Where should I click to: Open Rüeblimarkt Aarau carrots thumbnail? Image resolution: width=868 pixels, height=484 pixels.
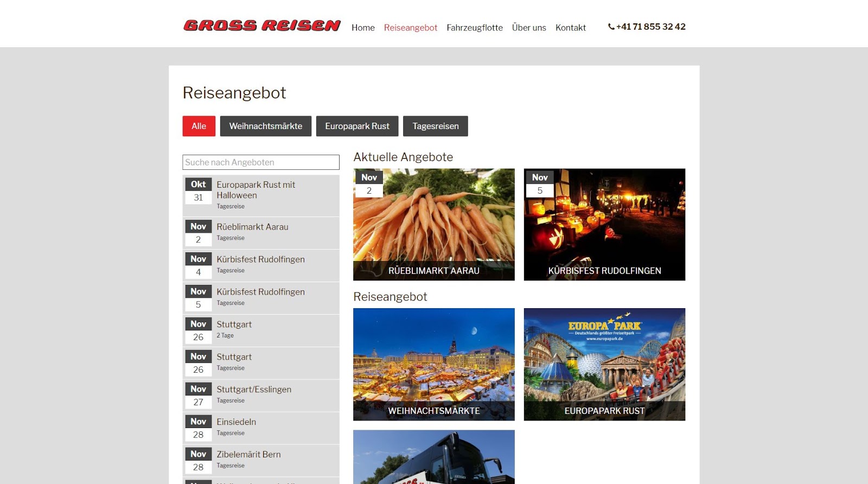click(434, 225)
